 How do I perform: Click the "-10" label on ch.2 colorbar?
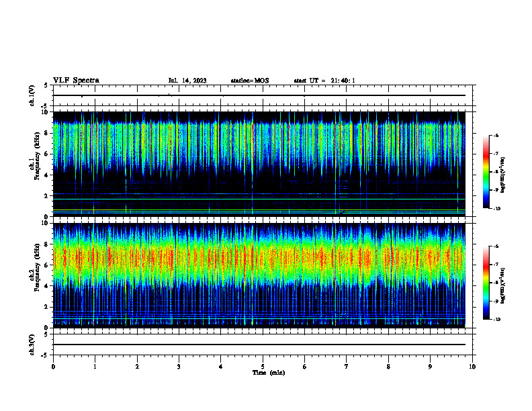(496, 320)
